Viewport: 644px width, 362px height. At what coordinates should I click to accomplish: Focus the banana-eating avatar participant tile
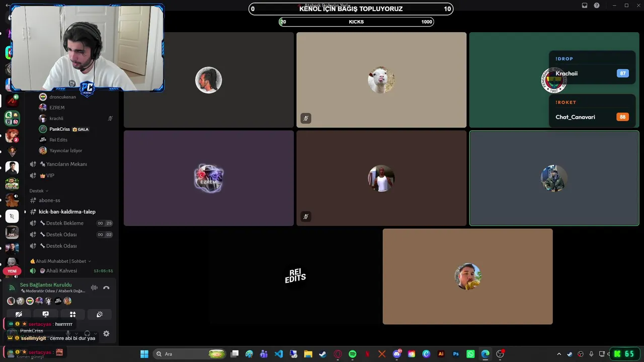pyautogui.click(x=467, y=277)
